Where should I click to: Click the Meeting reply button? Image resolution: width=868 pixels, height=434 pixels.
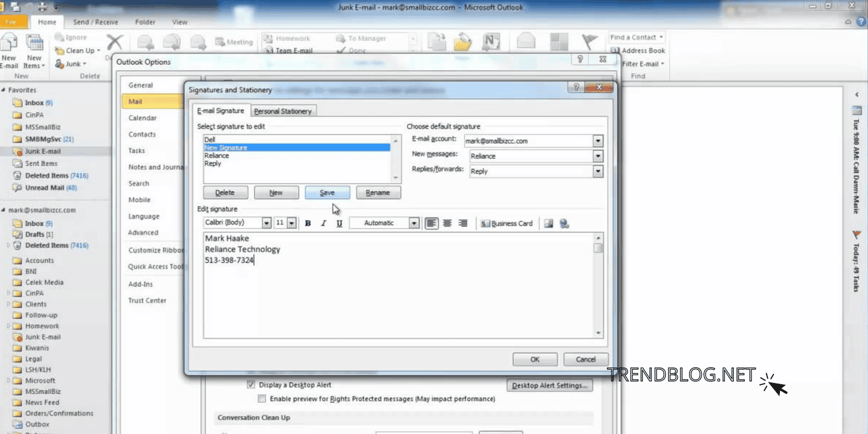click(x=234, y=42)
